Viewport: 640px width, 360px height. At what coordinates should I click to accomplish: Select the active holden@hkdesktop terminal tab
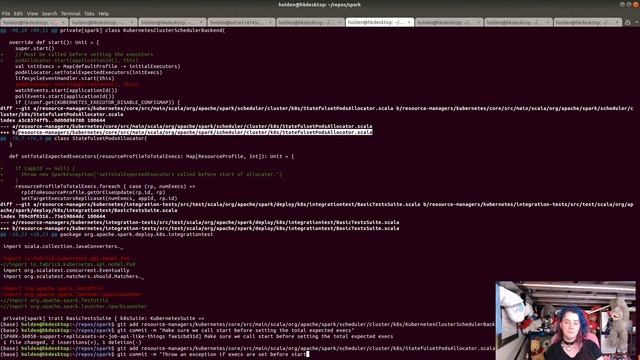(379, 22)
